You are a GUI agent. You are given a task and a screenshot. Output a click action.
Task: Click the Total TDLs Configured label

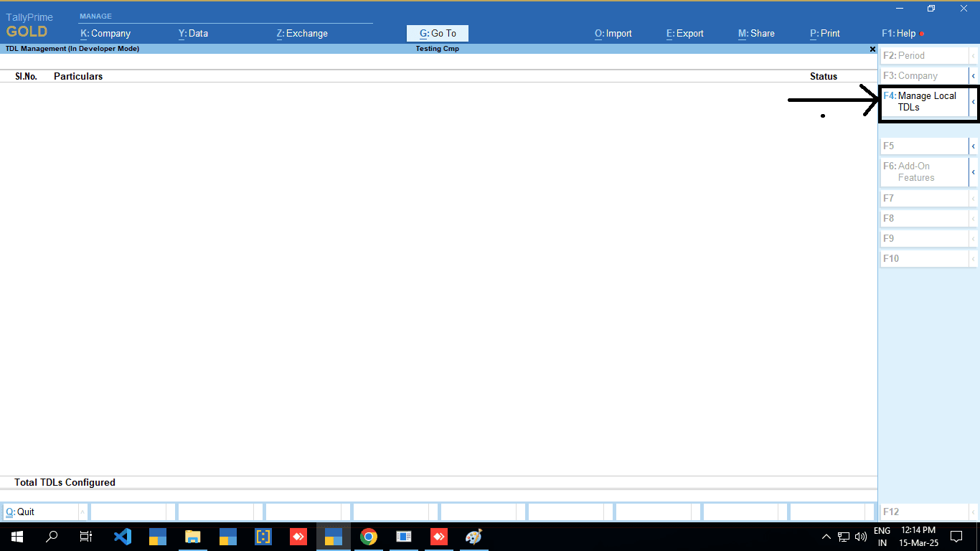pyautogui.click(x=65, y=482)
